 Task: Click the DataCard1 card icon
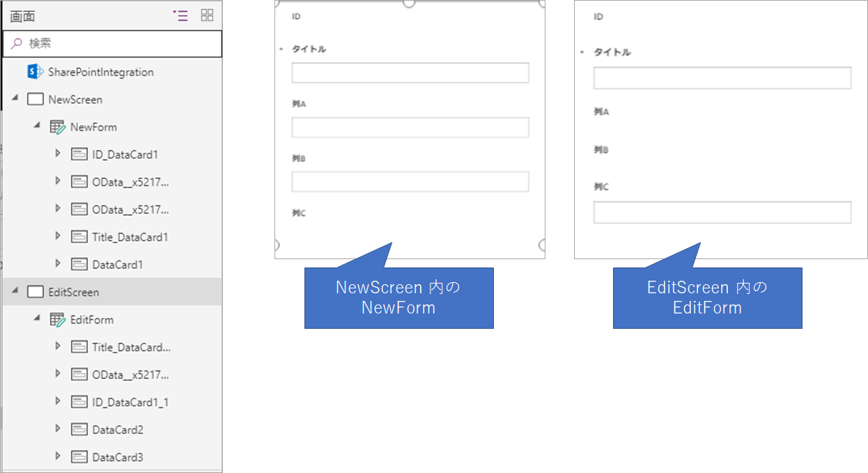79,265
